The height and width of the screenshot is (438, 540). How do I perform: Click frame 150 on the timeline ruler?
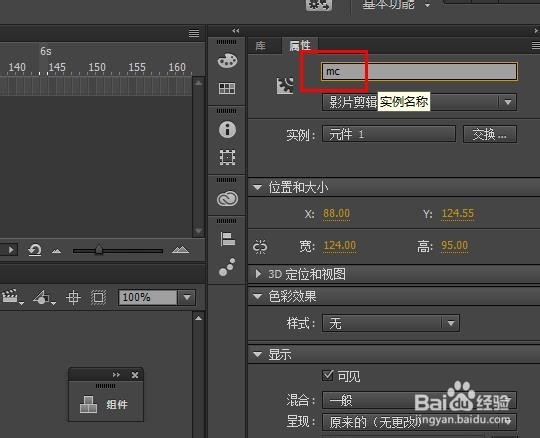click(x=97, y=67)
